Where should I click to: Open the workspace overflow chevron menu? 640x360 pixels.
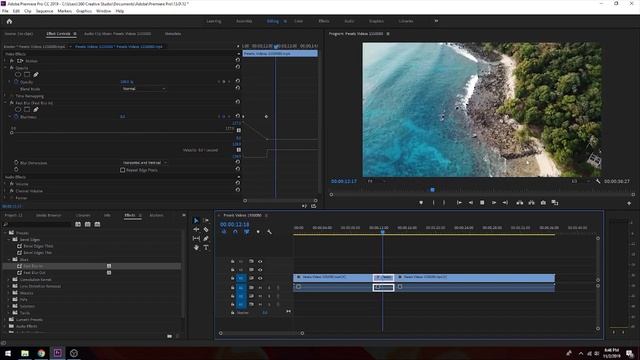tap(436, 21)
